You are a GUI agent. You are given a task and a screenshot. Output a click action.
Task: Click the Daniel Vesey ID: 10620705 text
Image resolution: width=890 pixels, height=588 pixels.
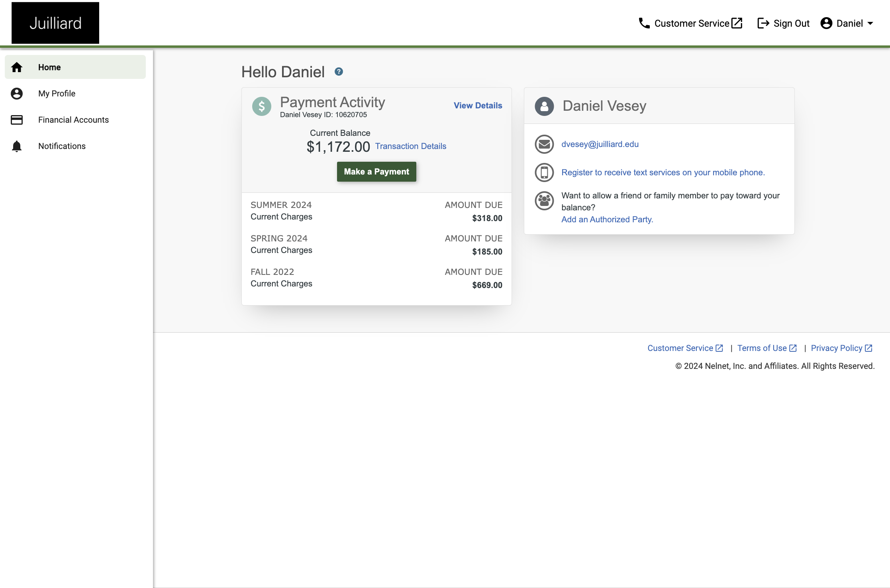point(323,115)
